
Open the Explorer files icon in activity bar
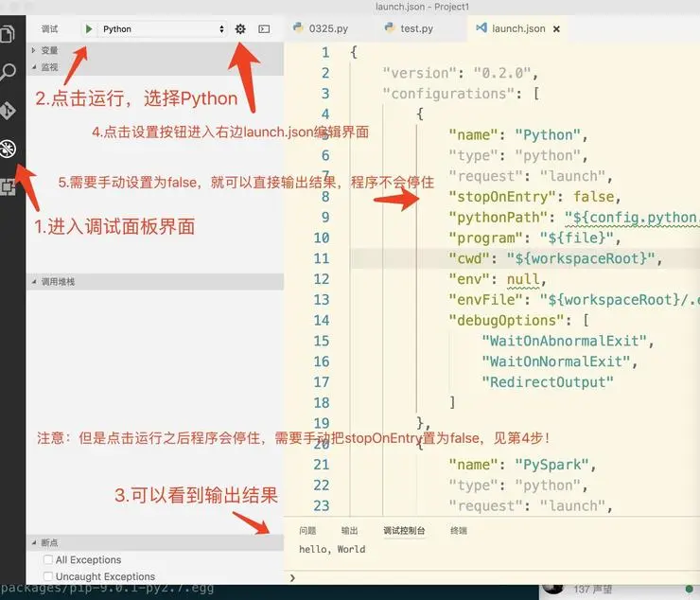pyautogui.click(x=8, y=33)
